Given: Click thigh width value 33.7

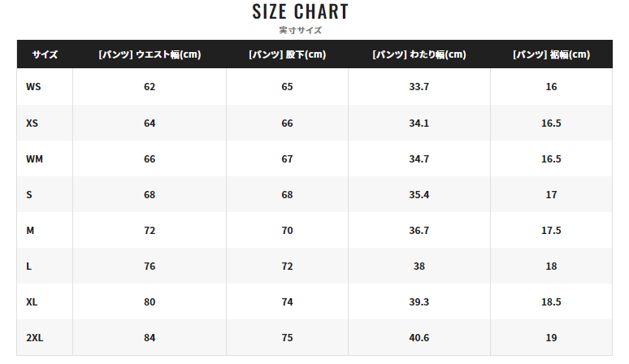Looking at the screenshot, I should 419,87.
